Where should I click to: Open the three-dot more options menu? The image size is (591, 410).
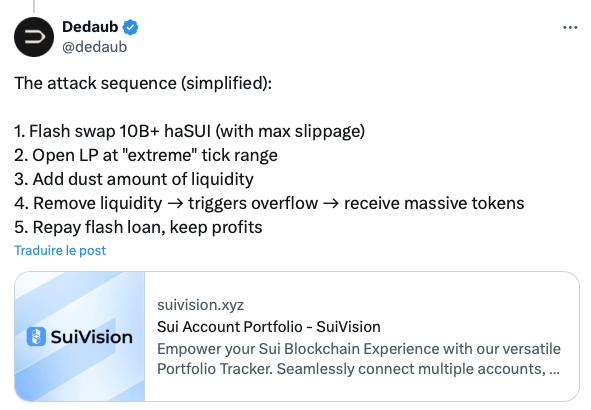(x=570, y=28)
